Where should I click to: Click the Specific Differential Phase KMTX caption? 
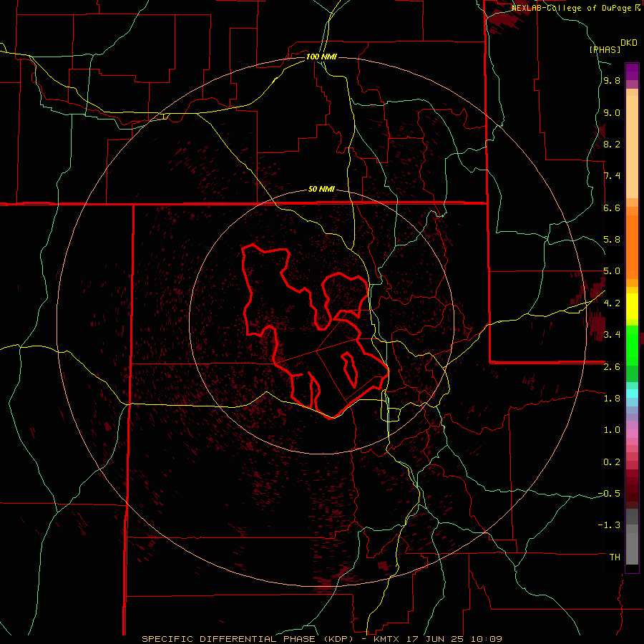(x=322, y=639)
